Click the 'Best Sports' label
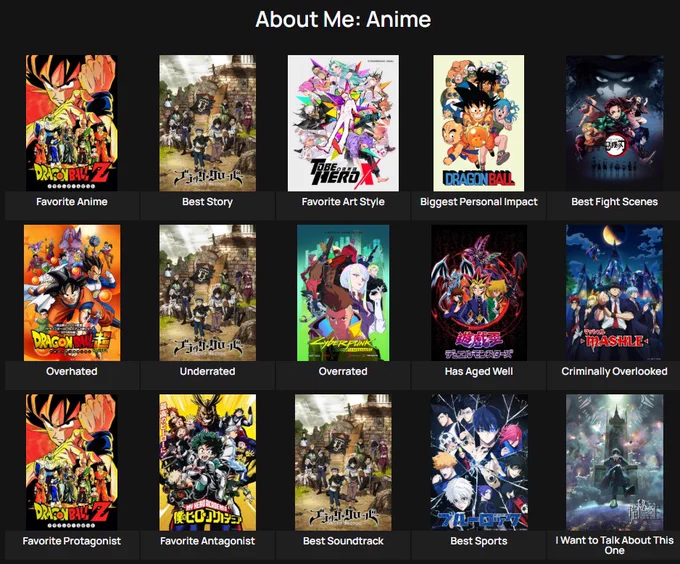 pos(479,541)
